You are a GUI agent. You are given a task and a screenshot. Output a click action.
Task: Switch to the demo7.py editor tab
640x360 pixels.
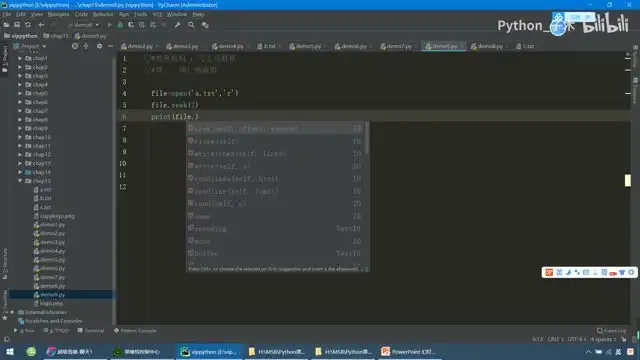(396, 46)
